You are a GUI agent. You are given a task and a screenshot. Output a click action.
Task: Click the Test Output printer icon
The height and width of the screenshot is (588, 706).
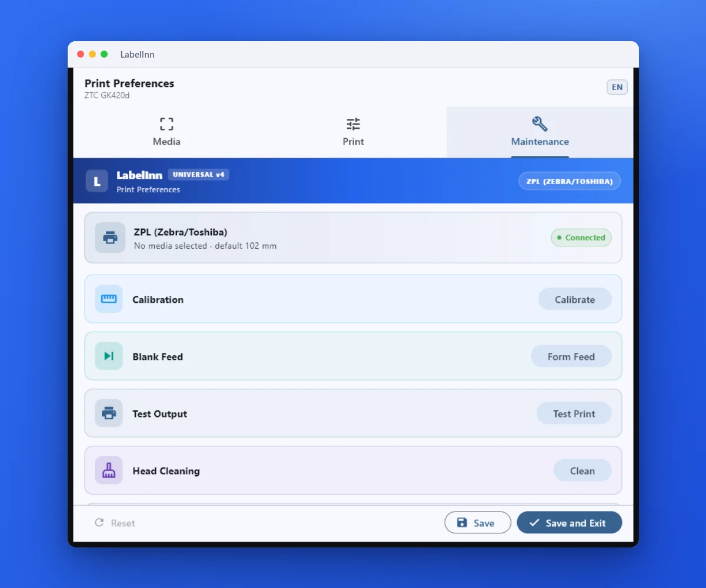tap(109, 413)
